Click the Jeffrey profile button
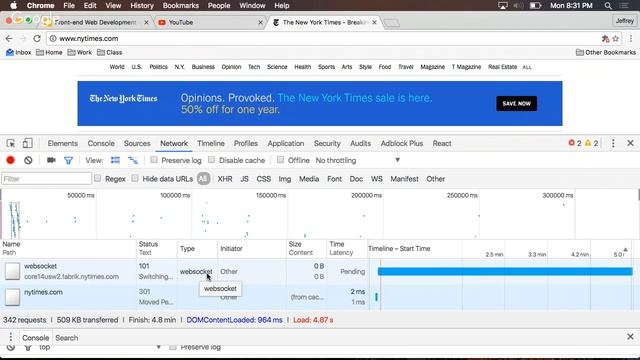Image resolution: width=640 pixels, height=360 pixels. click(x=624, y=20)
